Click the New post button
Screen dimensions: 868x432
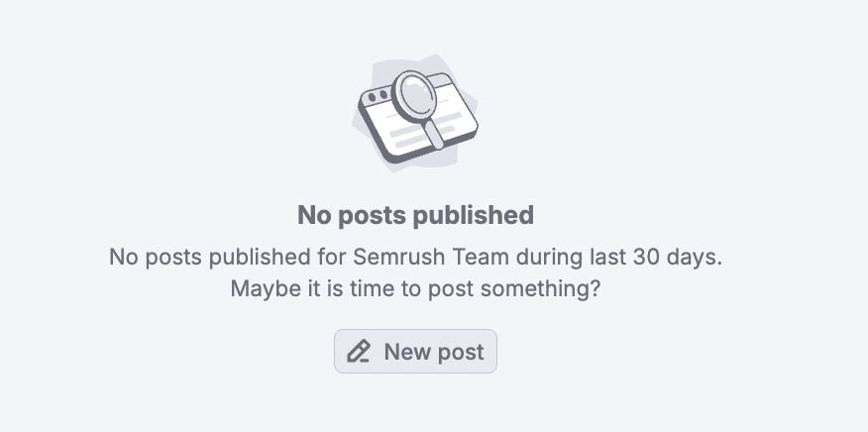415,351
